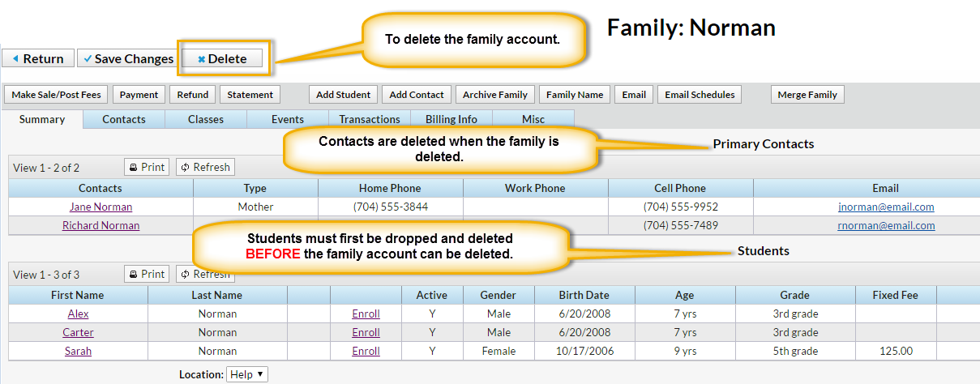The image size is (980, 384).
Task: Click the Archive Family button
Action: coord(495,95)
